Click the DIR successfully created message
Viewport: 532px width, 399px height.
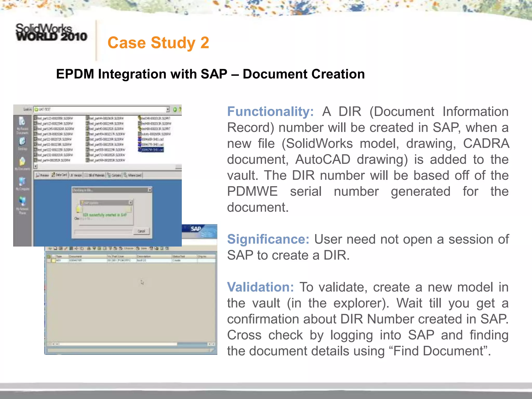tap(104, 215)
